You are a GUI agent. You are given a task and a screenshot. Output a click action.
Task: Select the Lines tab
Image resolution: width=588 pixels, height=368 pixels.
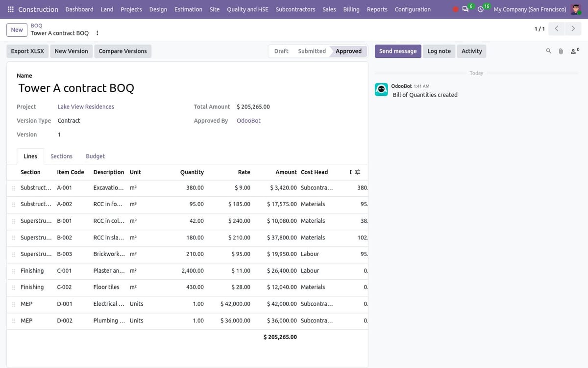click(x=30, y=156)
